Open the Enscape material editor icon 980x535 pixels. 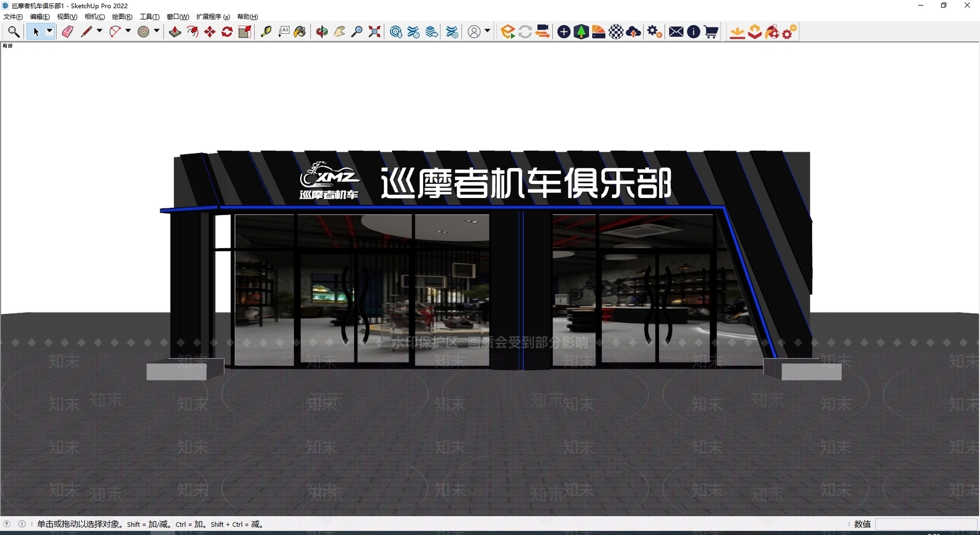tap(598, 32)
